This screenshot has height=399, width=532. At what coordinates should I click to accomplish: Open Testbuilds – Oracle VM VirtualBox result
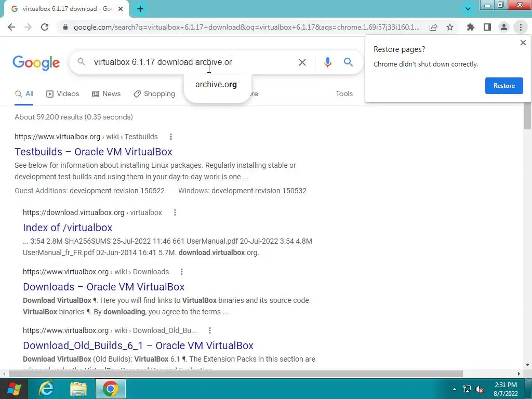point(94,152)
